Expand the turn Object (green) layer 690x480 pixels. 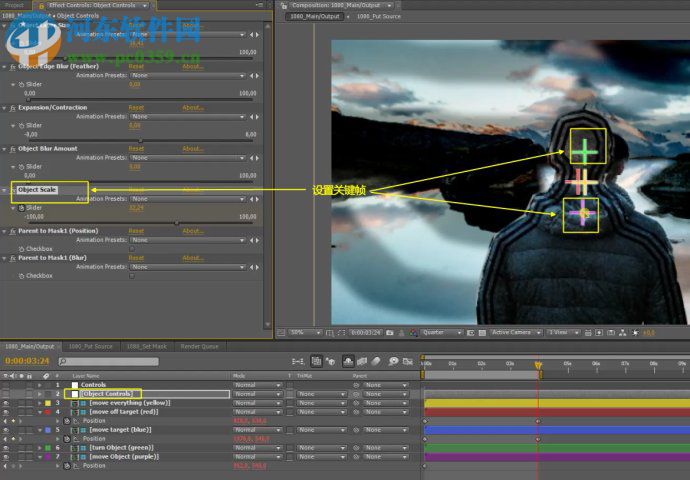40,448
